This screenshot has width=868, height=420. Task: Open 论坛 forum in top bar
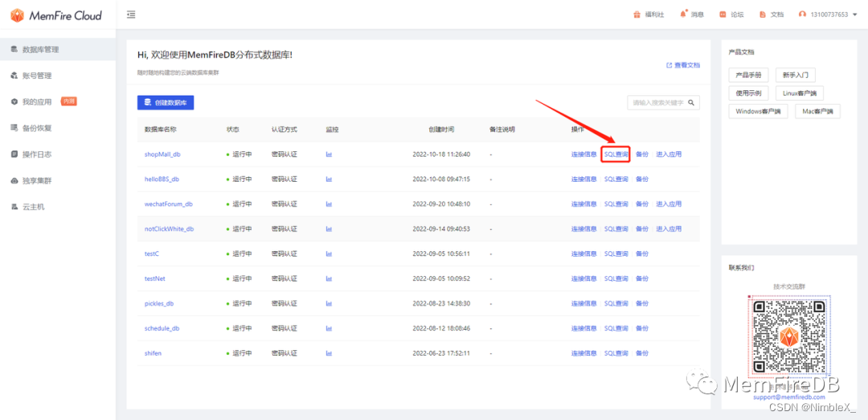pos(731,15)
